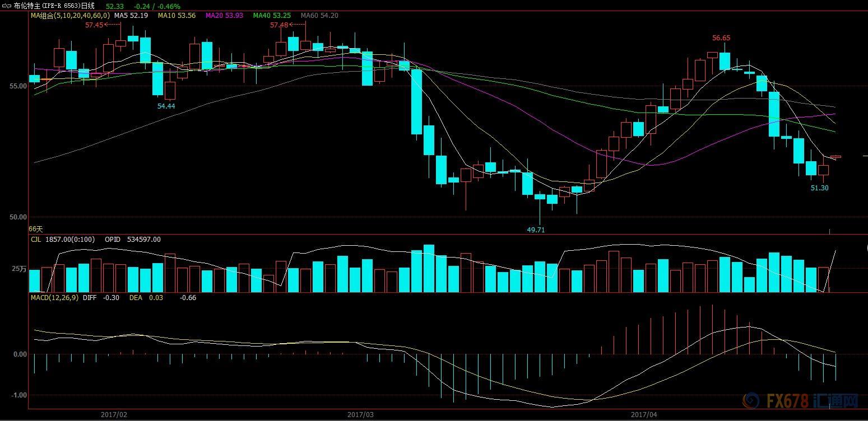This screenshot has width=868, height=421.
Task: Click the 66天 period indicator
Action: pos(36,229)
